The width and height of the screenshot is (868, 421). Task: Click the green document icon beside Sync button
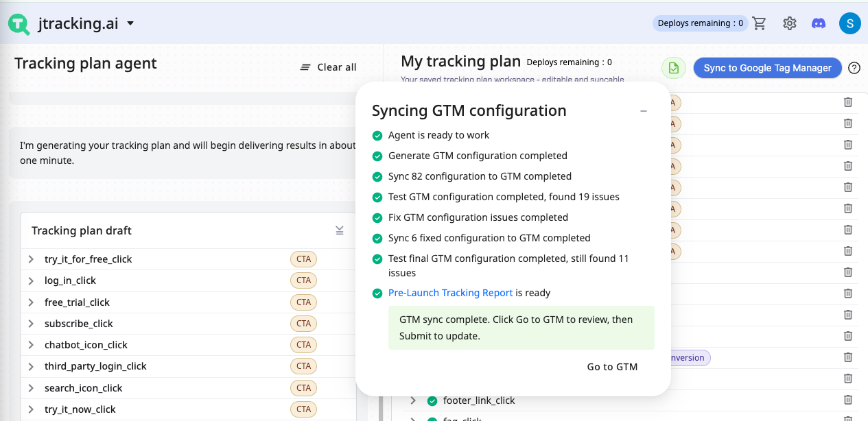click(x=674, y=68)
